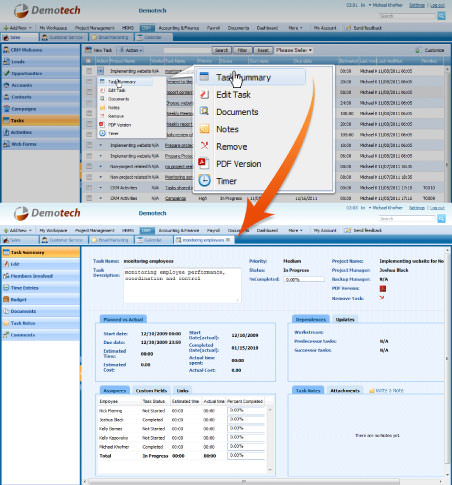This screenshot has width=452, height=485.
Task: Click the search text field in the tasks toolbar
Action: pos(187,50)
